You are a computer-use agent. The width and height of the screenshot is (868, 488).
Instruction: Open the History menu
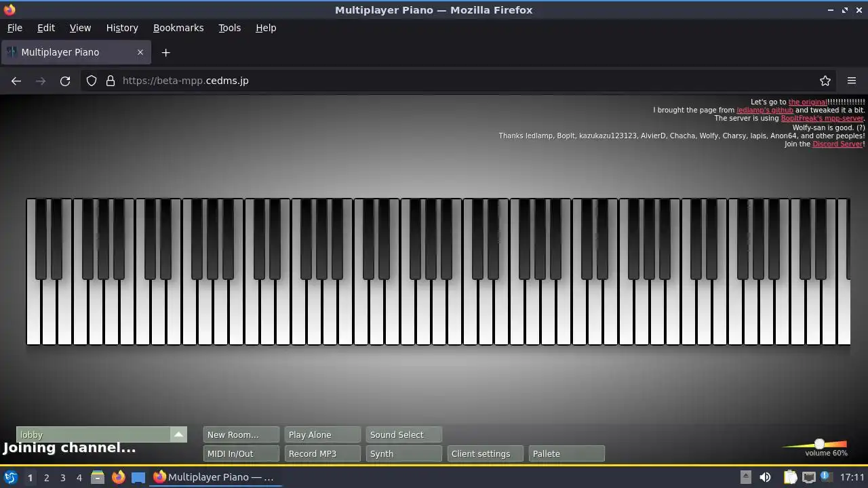[x=122, y=28]
